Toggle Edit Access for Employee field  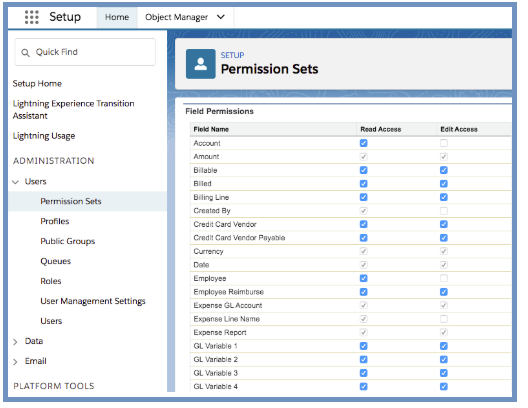tap(443, 278)
